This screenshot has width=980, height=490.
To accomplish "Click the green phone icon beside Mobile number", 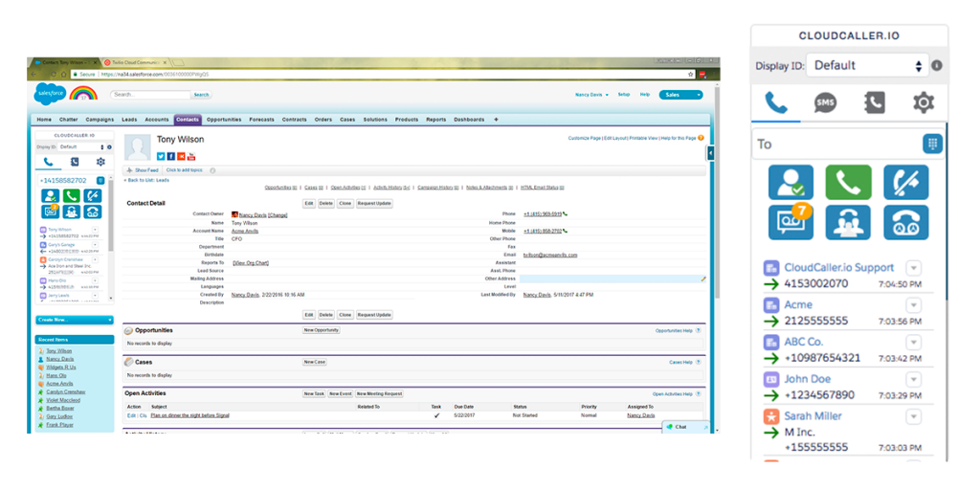I will (565, 231).
